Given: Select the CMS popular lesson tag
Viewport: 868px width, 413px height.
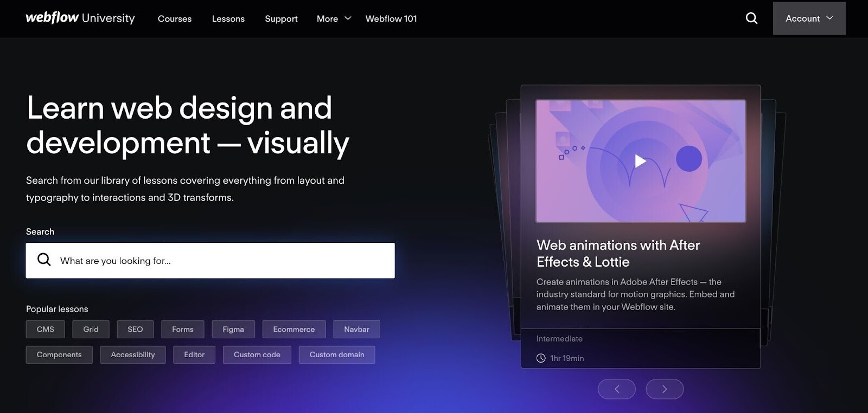Looking at the screenshot, I should tap(46, 329).
